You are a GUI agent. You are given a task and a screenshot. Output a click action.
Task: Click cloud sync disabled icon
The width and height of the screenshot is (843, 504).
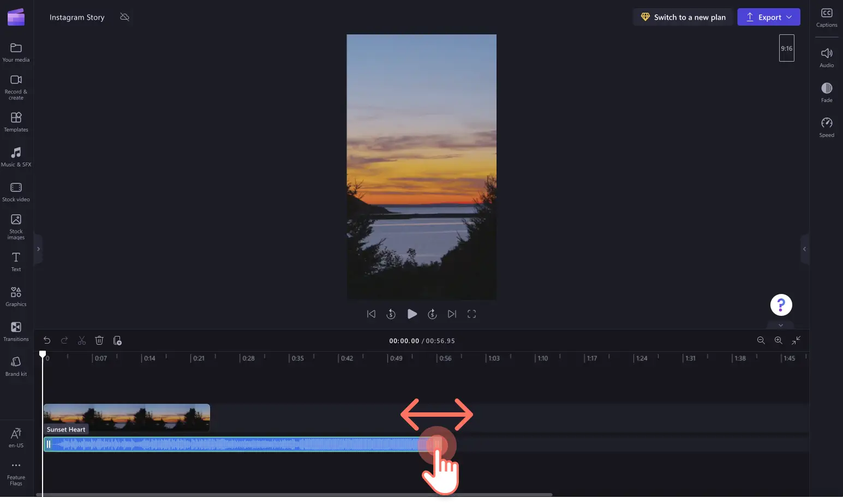(124, 17)
